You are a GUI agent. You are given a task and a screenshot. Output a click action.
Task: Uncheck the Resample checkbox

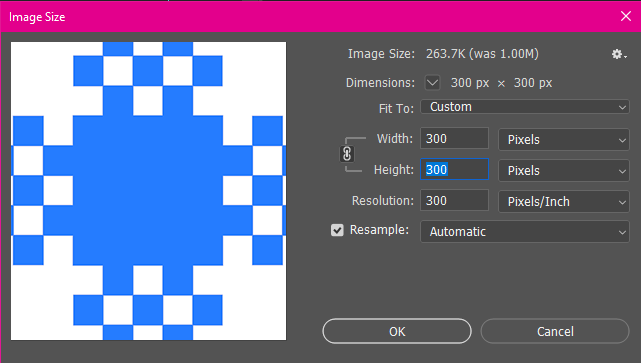click(337, 230)
